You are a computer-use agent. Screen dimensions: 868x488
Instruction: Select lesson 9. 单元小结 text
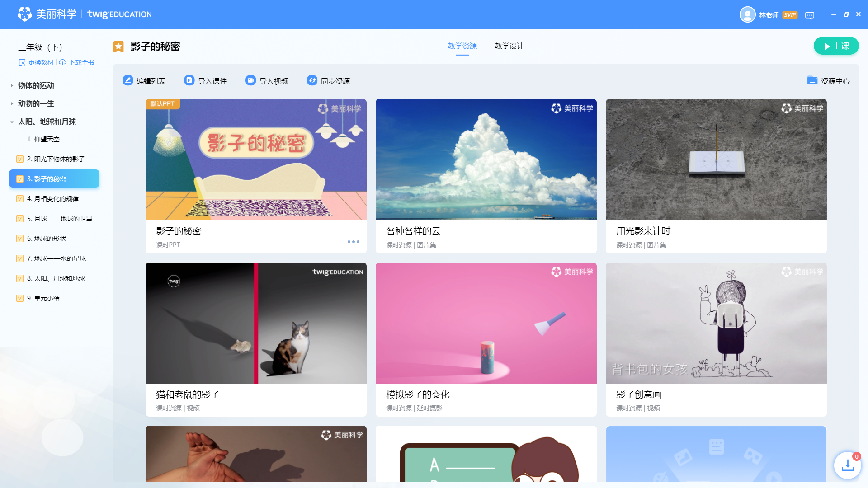click(x=43, y=298)
